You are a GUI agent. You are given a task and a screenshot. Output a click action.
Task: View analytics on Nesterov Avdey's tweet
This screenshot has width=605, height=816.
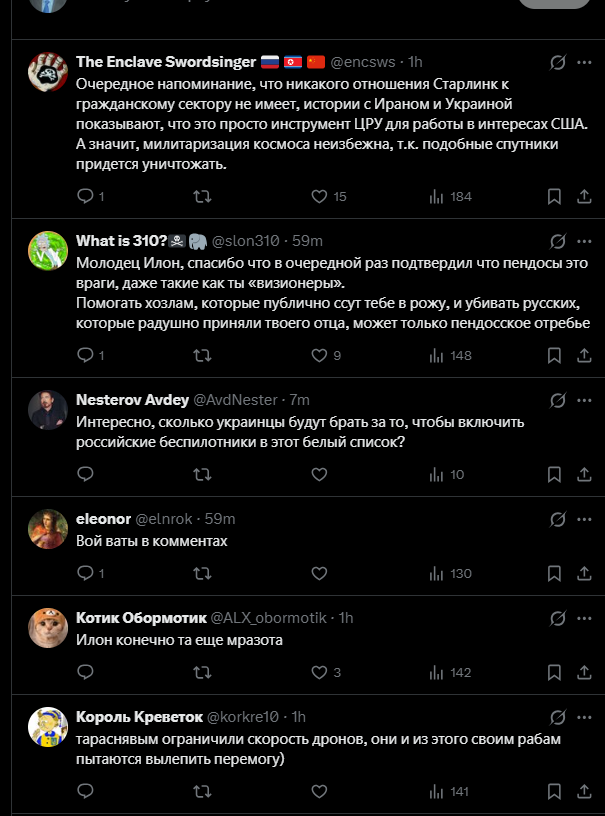(434, 474)
